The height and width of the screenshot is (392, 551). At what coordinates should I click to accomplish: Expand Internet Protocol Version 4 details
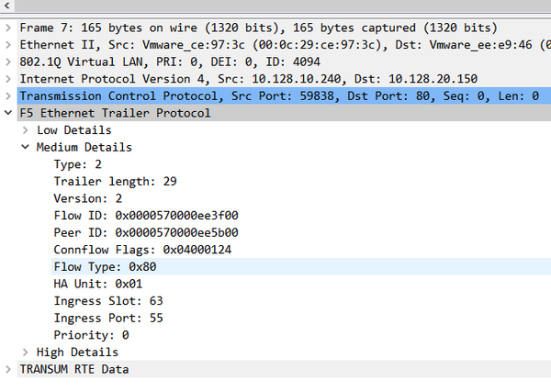pyautogui.click(x=9, y=79)
